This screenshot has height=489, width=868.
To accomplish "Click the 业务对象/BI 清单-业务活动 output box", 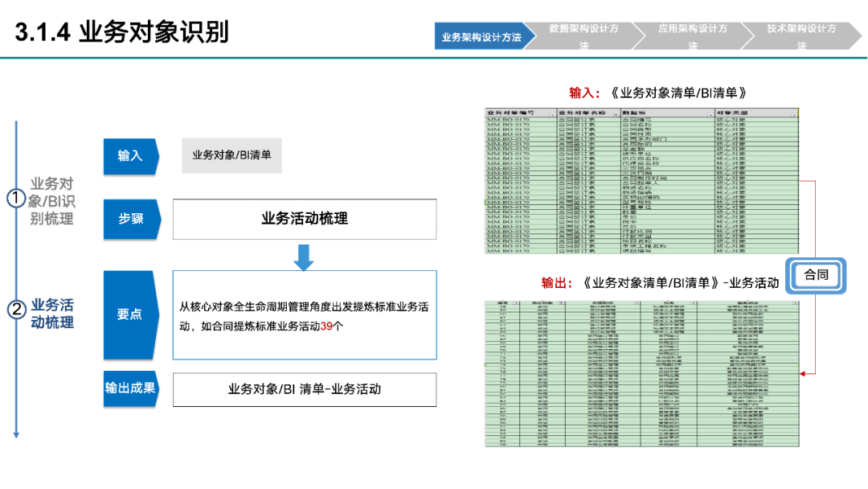I will (305, 389).
